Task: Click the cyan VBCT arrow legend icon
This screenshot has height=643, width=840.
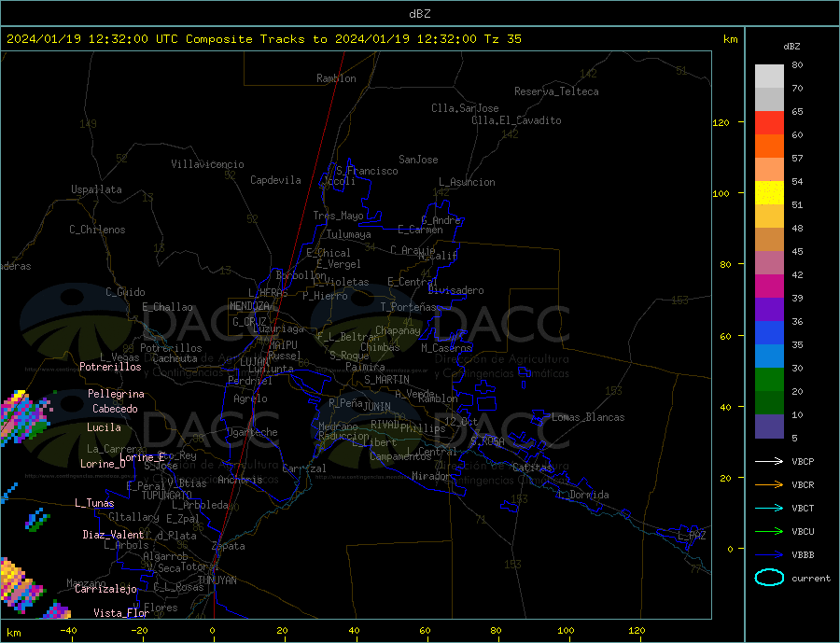Action: [x=770, y=508]
